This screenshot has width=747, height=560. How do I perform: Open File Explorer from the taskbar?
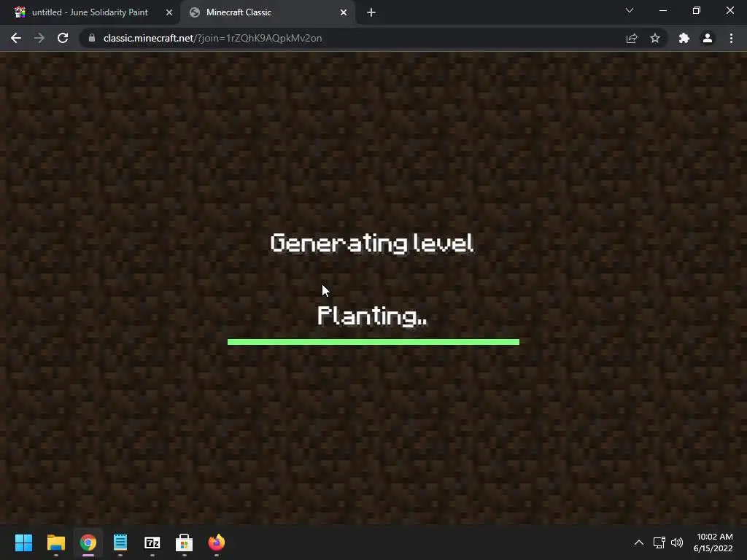(x=55, y=542)
